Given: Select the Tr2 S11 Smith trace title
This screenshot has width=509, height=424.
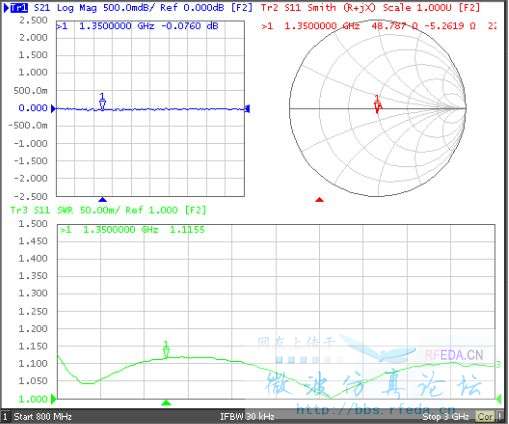Looking at the screenshot, I should coord(370,8).
